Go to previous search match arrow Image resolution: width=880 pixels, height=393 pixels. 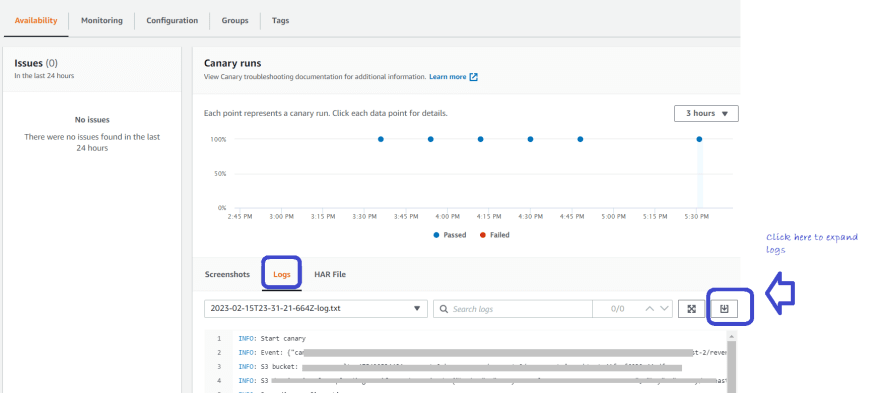pos(649,309)
